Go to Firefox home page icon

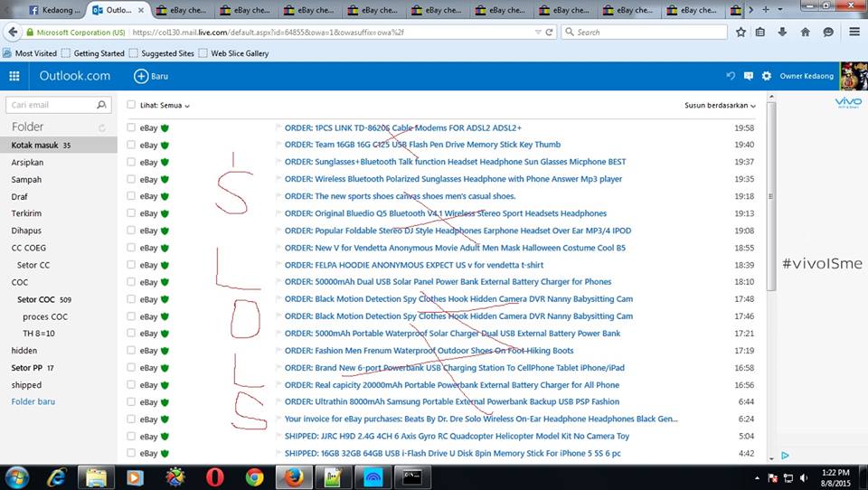coord(806,33)
